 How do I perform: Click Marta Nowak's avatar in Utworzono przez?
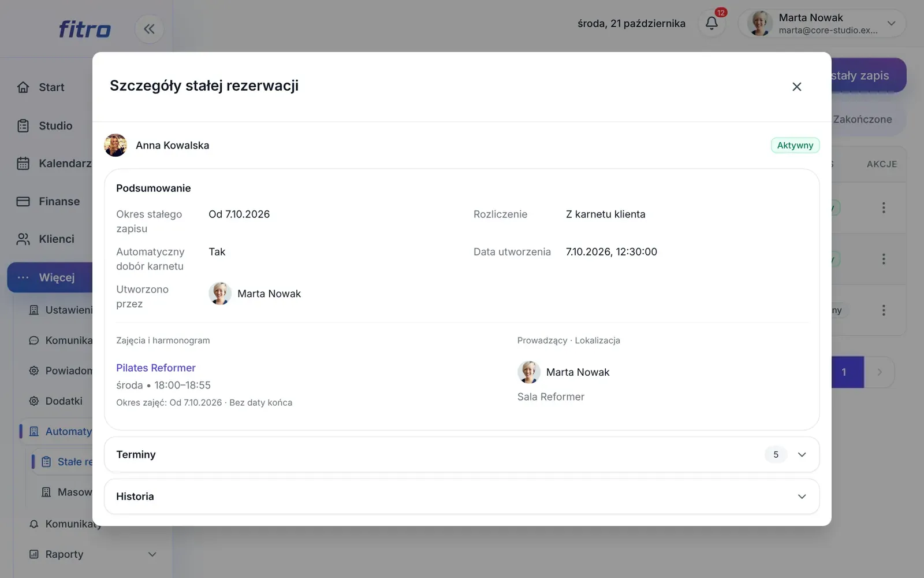pos(220,294)
